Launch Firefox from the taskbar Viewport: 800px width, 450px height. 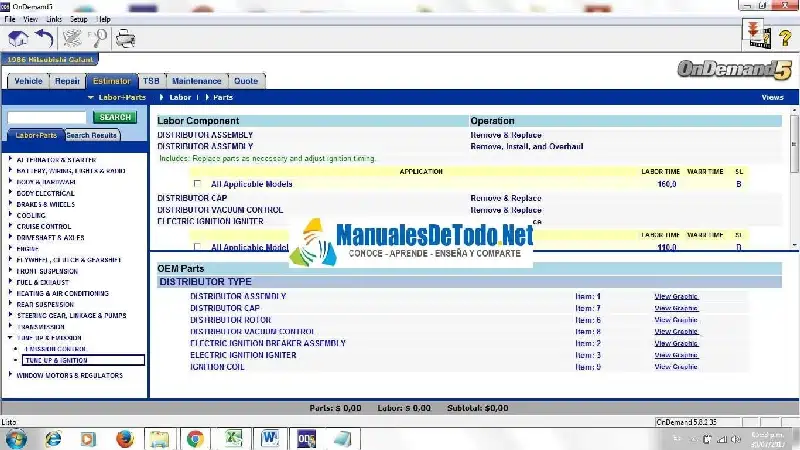click(124, 438)
